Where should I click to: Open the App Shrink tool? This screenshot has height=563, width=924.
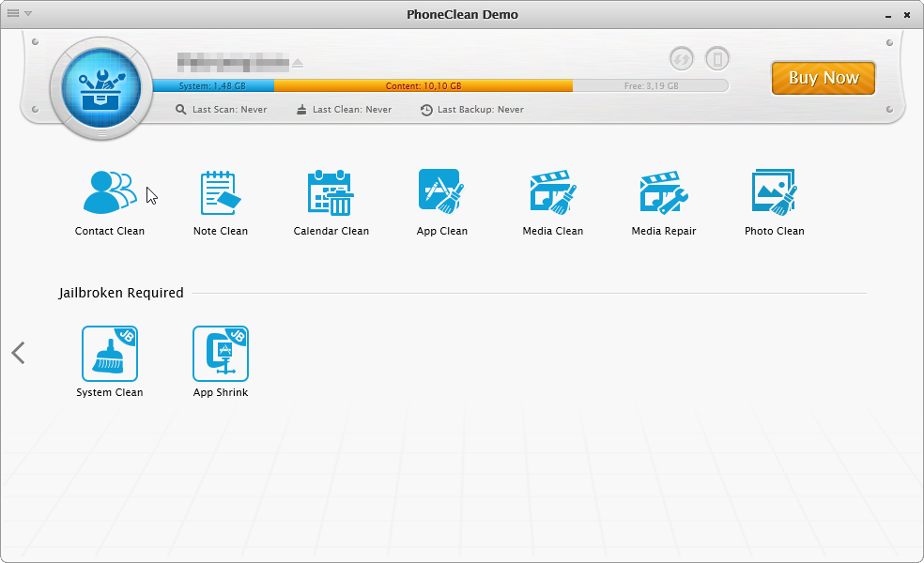tap(221, 361)
